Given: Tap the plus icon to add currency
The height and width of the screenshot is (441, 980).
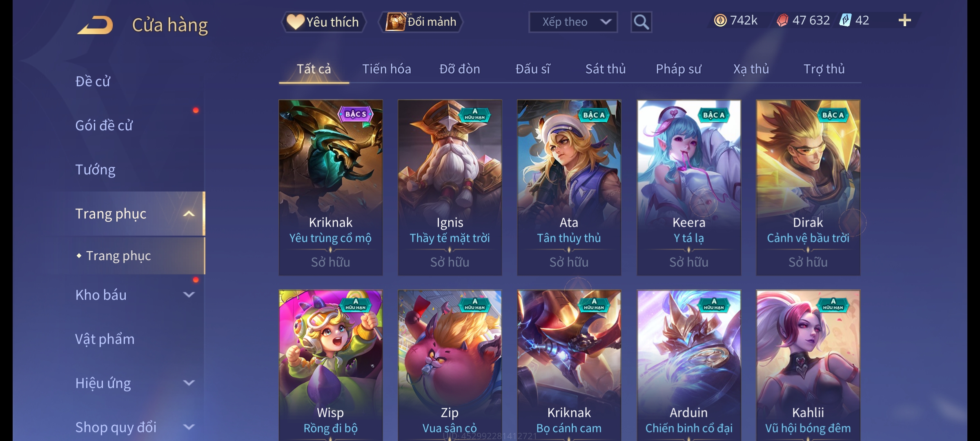Looking at the screenshot, I should (904, 20).
